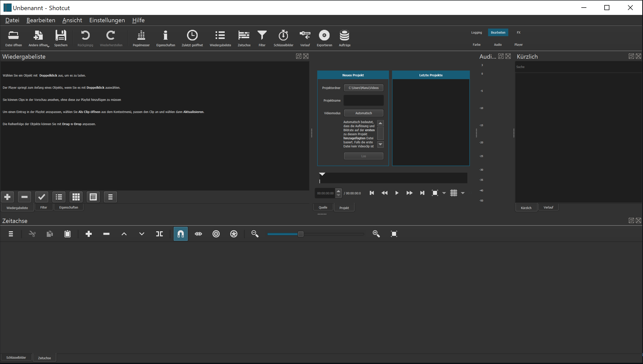
Task: Click the timeline paste clipboard icon
Action: coord(67,234)
